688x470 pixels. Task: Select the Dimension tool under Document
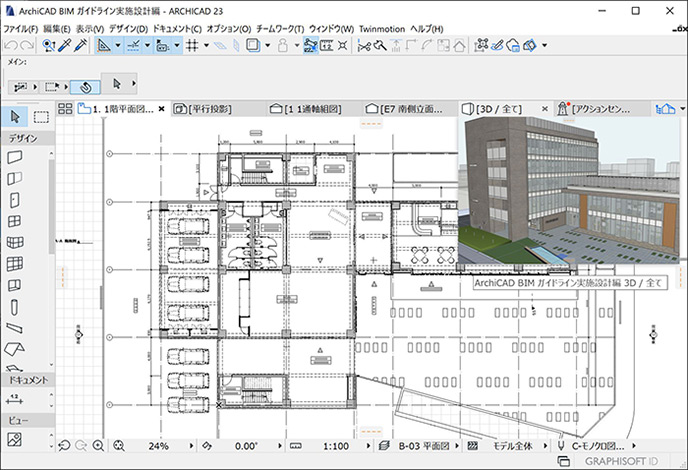[x=14, y=399]
